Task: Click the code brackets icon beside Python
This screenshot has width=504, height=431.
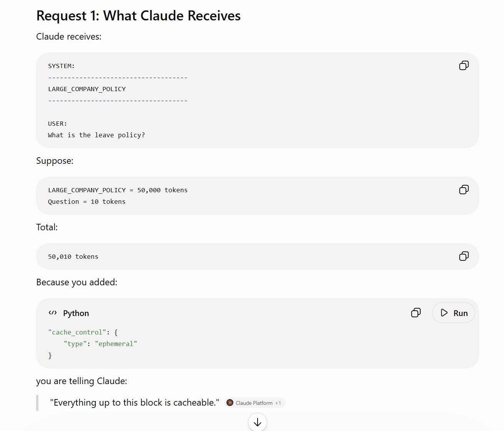Action: (53, 313)
